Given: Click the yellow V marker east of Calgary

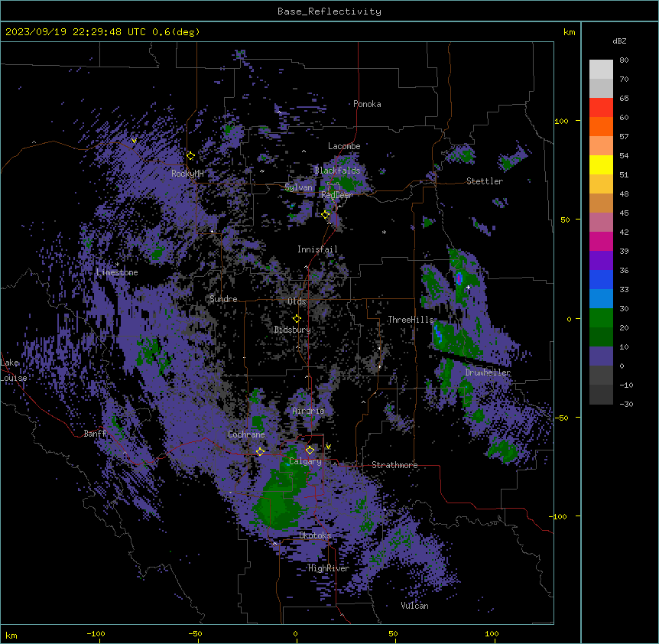Looking at the screenshot, I should [328, 447].
